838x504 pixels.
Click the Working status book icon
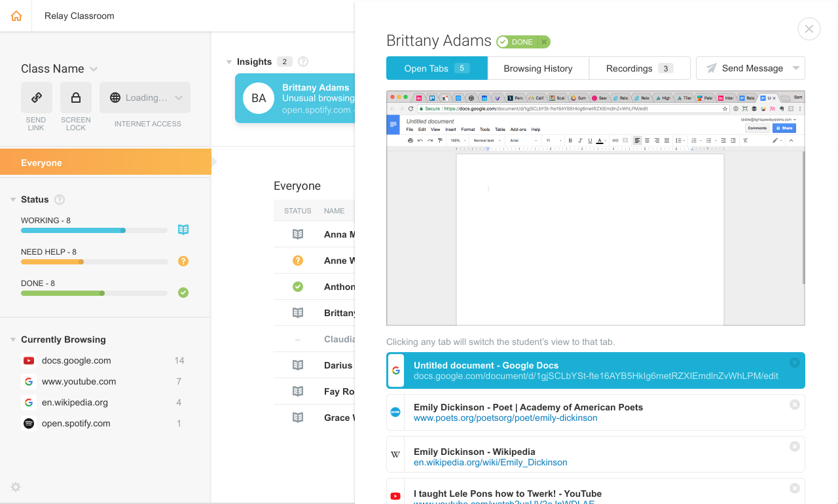183,230
